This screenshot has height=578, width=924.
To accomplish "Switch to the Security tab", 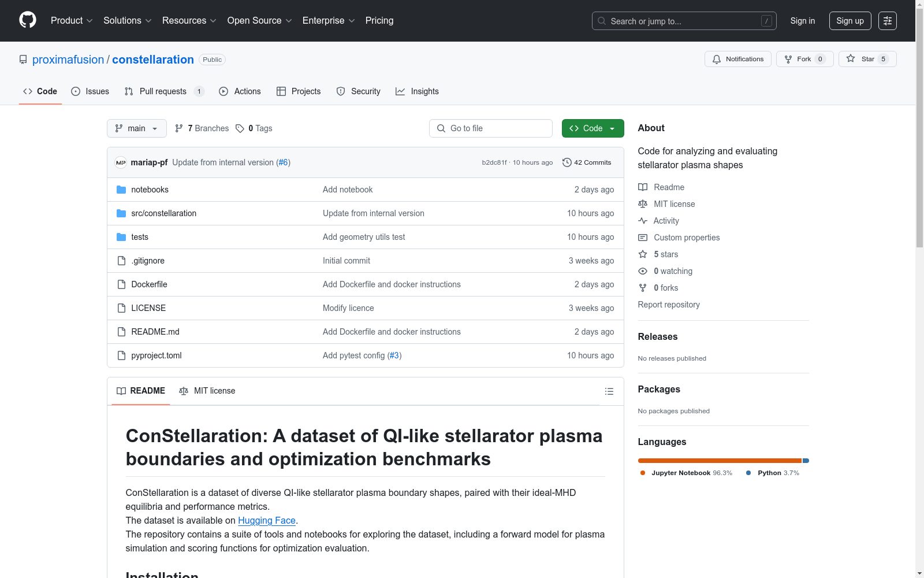I will (358, 91).
